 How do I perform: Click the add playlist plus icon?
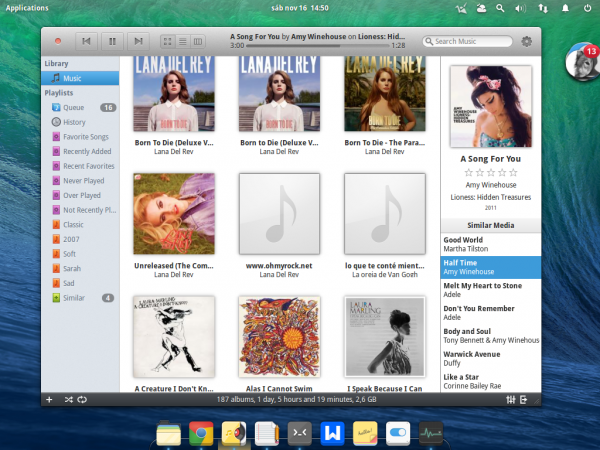point(49,399)
